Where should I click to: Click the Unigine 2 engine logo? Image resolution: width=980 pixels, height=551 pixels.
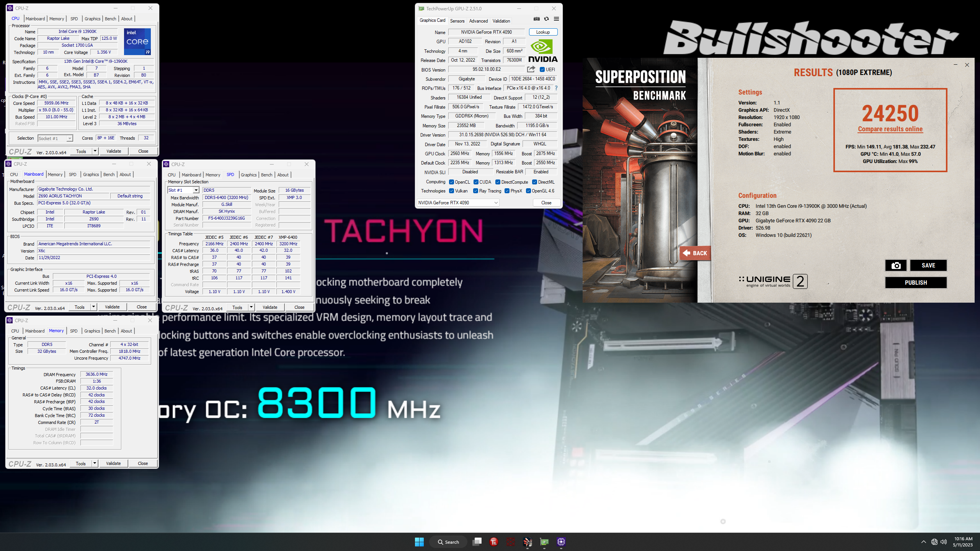click(x=773, y=281)
